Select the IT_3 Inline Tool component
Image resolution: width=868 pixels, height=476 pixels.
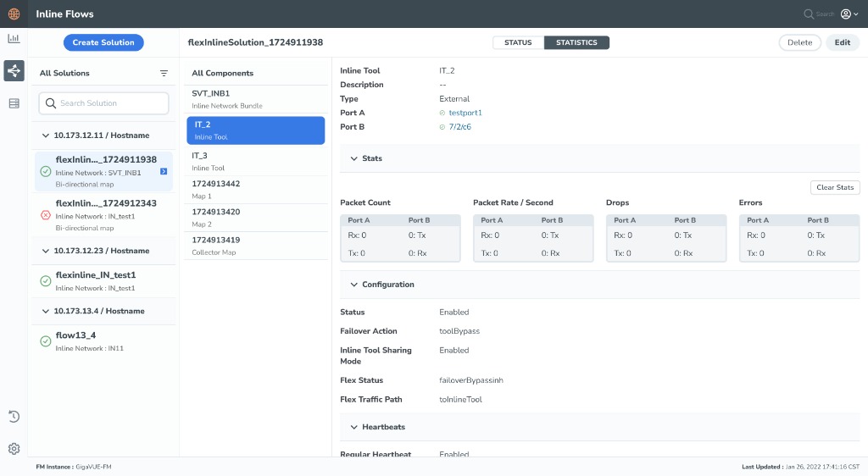[256, 162]
